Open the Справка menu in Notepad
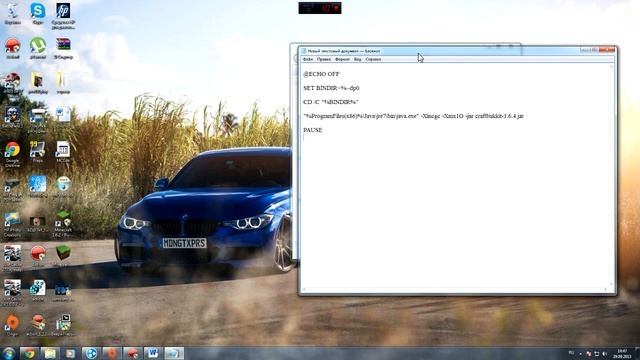This screenshot has width=640, height=360. (x=373, y=59)
